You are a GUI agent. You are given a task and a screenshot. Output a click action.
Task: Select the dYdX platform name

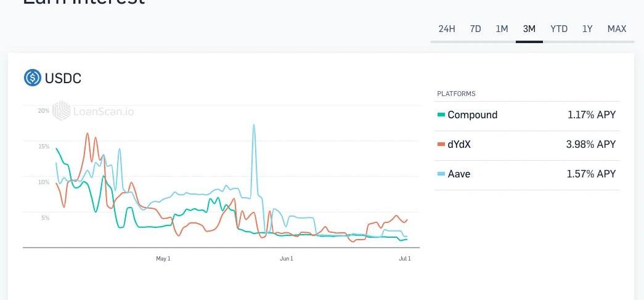click(x=459, y=145)
